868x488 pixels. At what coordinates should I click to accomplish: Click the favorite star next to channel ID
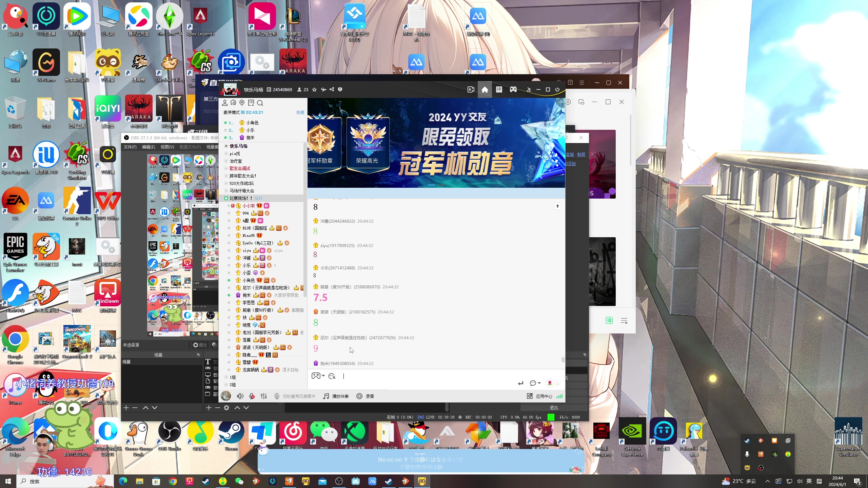(x=314, y=89)
